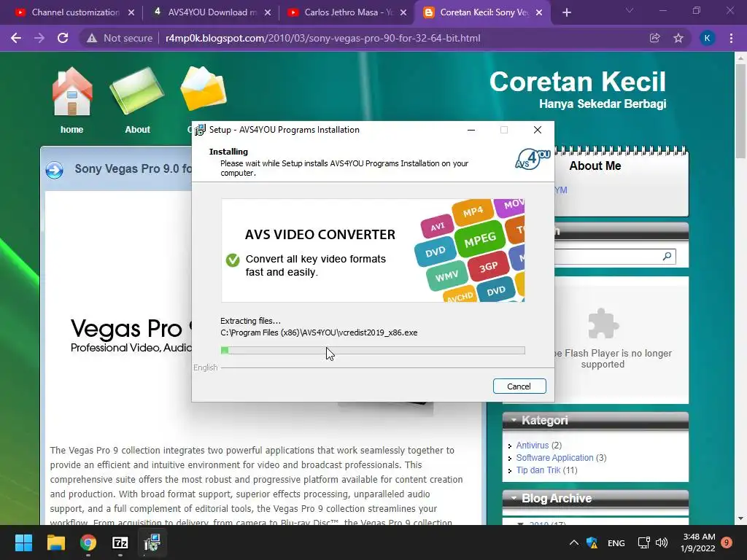Click the AVS Video Converter banner image
Viewport: 747px width, 560px height.
pos(373,251)
